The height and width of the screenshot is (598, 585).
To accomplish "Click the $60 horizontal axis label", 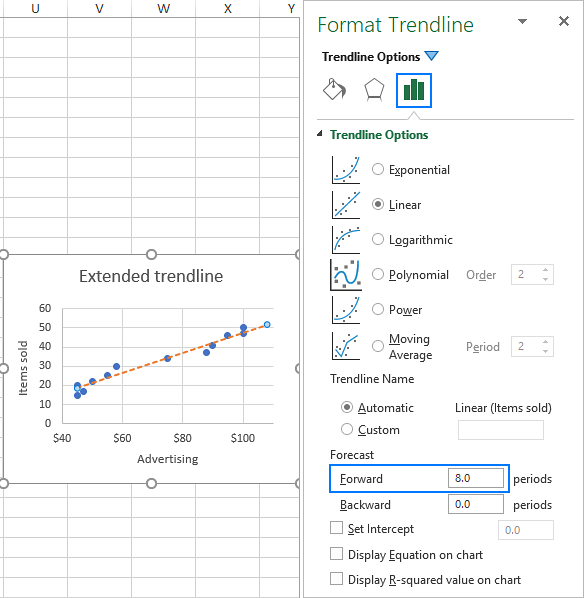I will [x=122, y=438].
